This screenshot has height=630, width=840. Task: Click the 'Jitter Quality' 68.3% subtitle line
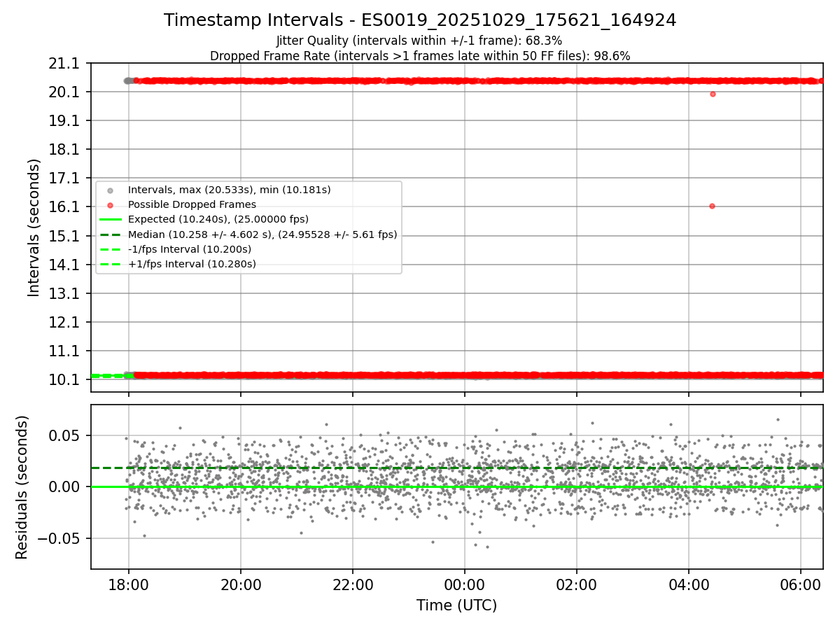click(x=419, y=41)
